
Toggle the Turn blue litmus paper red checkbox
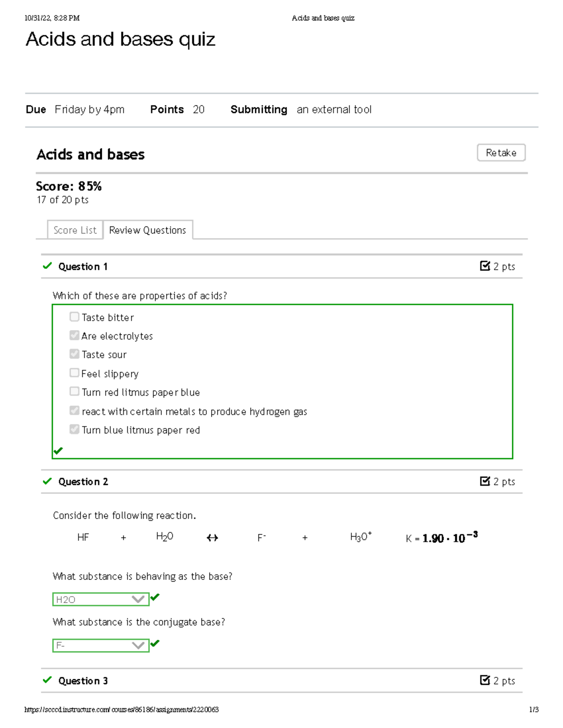coord(74,429)
